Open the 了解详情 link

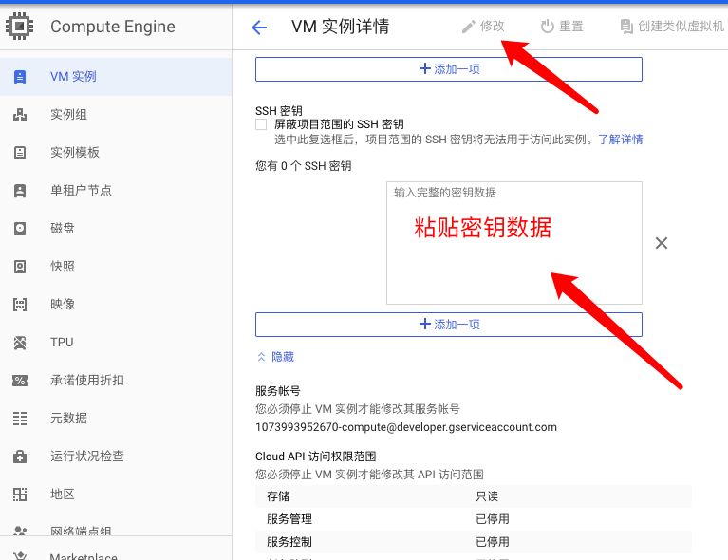pos(621,140)
